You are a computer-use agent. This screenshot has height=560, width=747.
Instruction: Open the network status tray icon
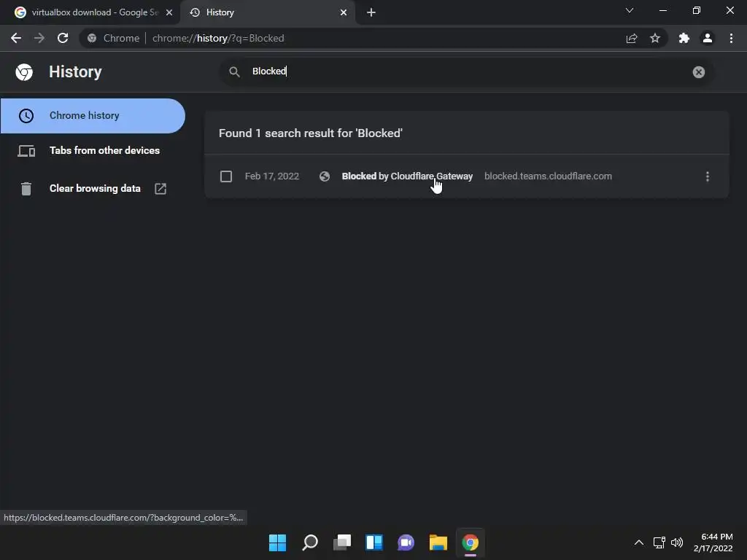pyautogui.click(x=659, y=542)
